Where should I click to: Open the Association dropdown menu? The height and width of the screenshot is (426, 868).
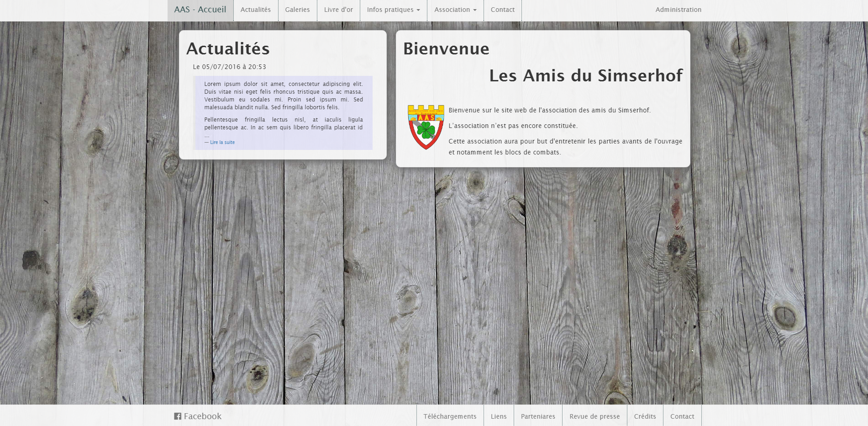coord(455,10)
